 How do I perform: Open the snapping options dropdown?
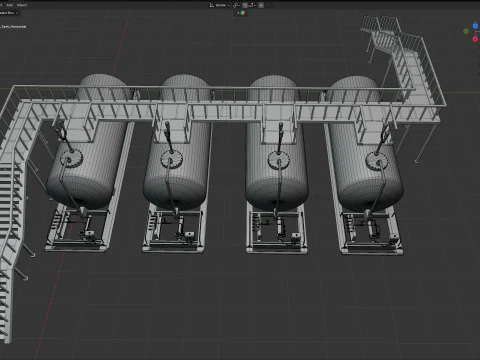[x=252, y=5]
